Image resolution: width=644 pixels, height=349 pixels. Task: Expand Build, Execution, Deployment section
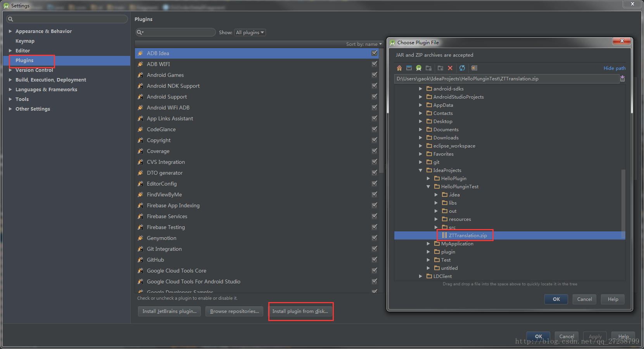[x=10, y=80]
